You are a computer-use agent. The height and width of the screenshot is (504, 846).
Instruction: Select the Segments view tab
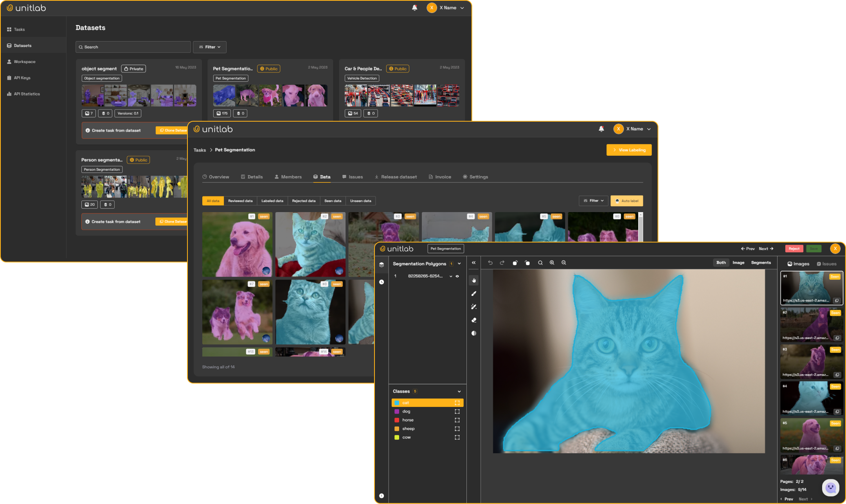[761, 263]
